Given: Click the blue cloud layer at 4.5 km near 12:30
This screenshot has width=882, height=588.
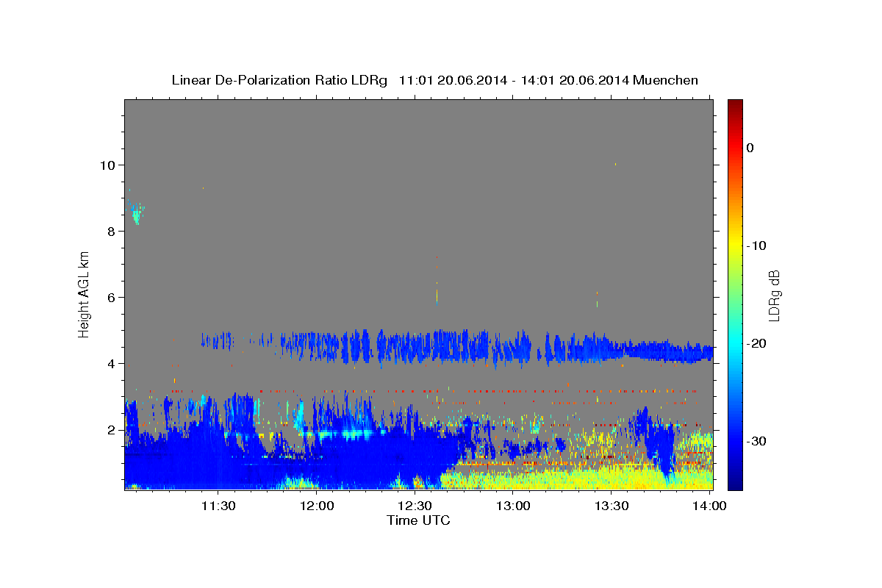Looking at the screenshot, I should 415,347.
